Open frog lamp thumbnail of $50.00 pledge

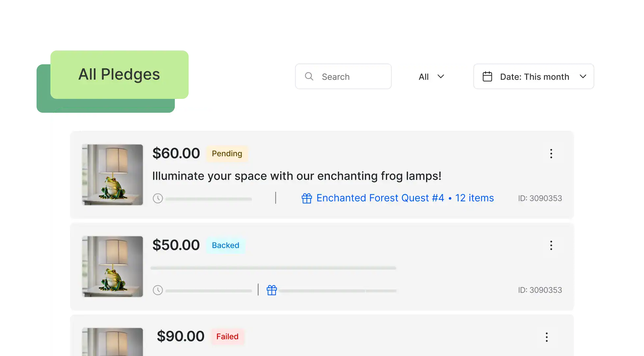(x=112, y=266)
